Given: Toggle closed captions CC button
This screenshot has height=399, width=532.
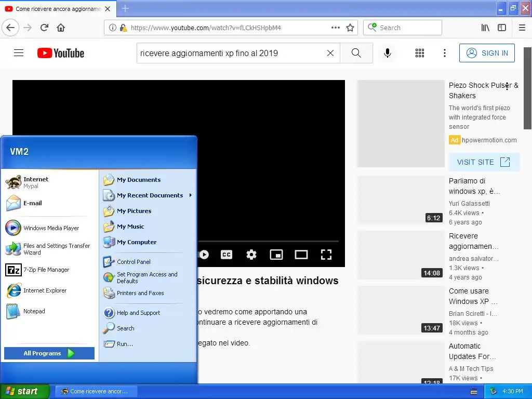Looking at the screenshot, I should (227, 255).
